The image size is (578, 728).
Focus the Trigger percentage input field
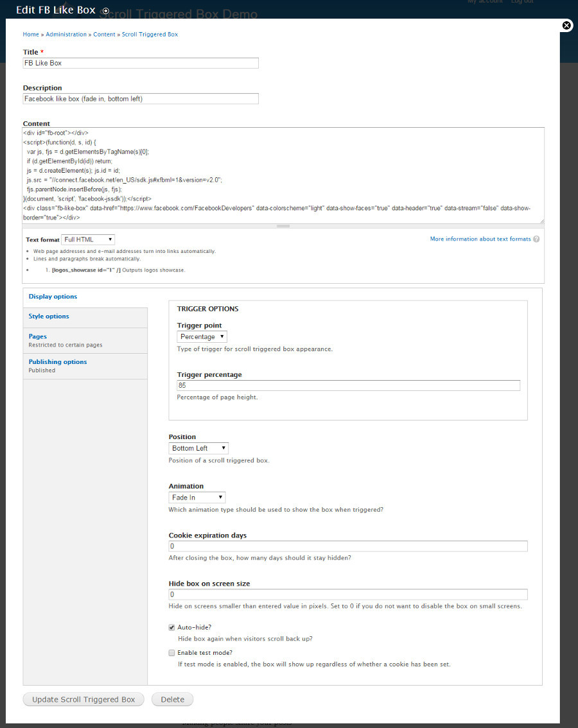point(348,386)
